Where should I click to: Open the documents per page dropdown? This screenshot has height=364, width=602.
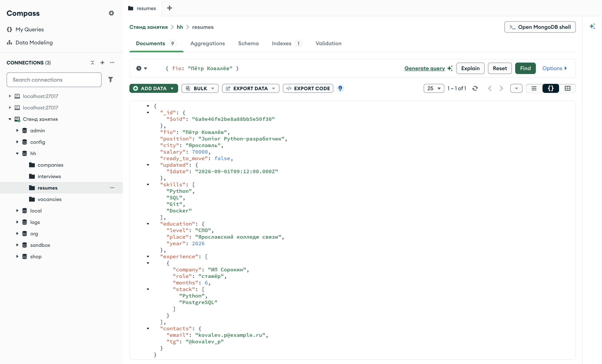point(434,89)
